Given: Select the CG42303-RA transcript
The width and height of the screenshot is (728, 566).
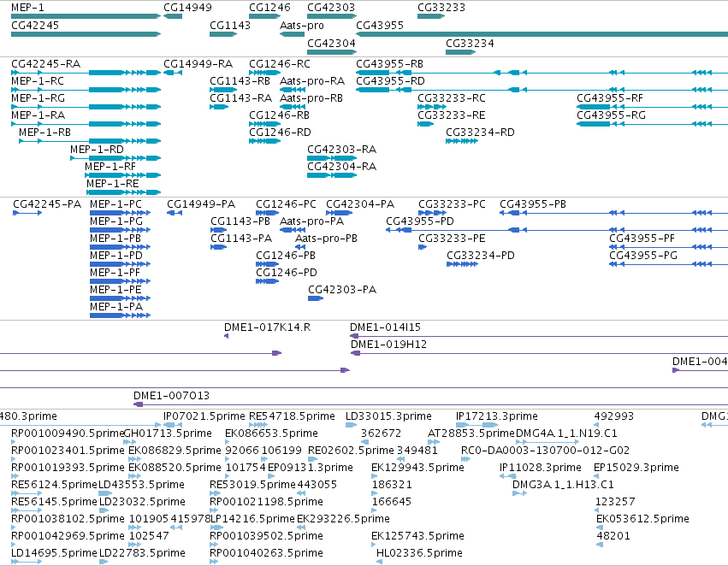Looking at the screenshot, I should pos(332,158).
